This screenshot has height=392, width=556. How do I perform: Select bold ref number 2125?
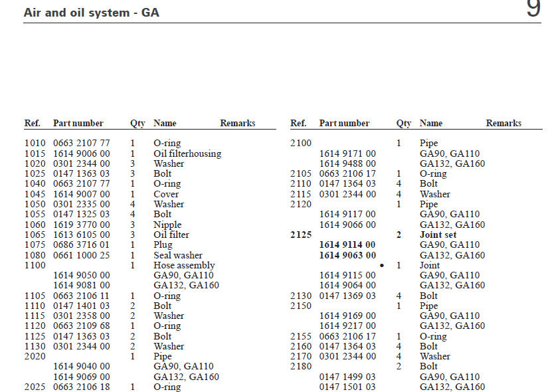coord(301,235)
